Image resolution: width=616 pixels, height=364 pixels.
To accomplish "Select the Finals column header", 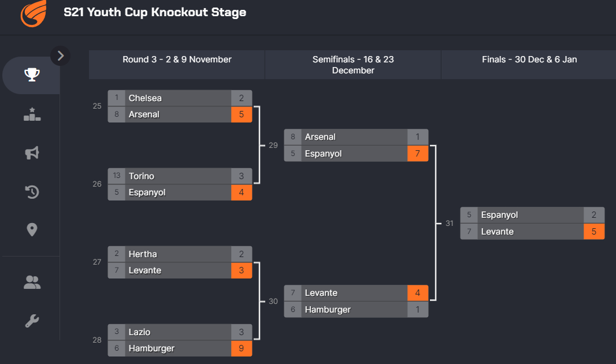I will coord(529,60).
